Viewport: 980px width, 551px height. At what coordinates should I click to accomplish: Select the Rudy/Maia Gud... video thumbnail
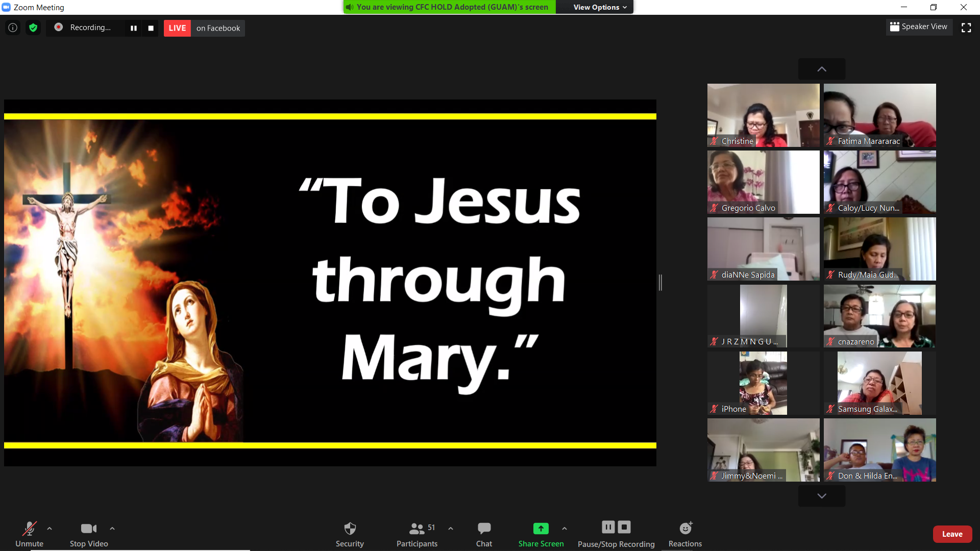pos(880,249)
